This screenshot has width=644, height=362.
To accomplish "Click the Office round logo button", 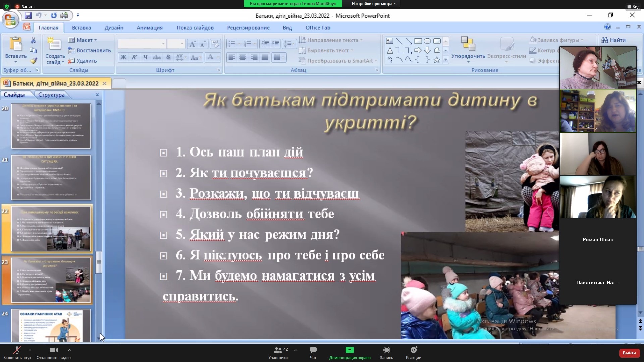I will point(10,19).
